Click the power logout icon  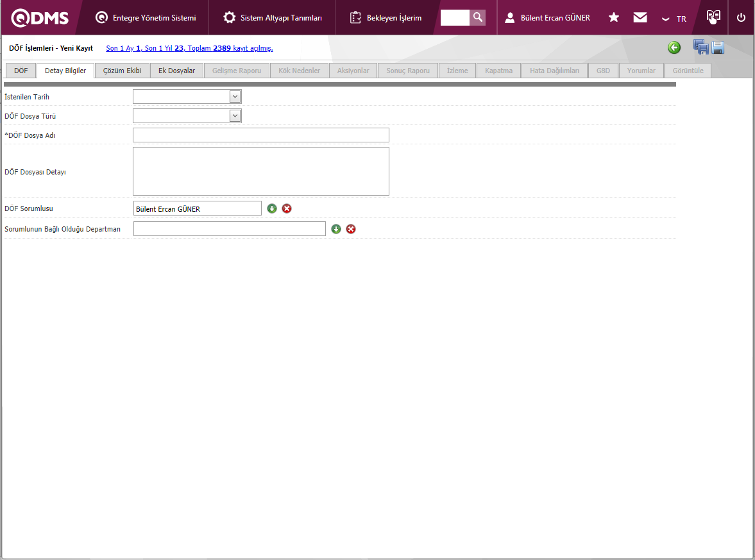click(741, 18)
